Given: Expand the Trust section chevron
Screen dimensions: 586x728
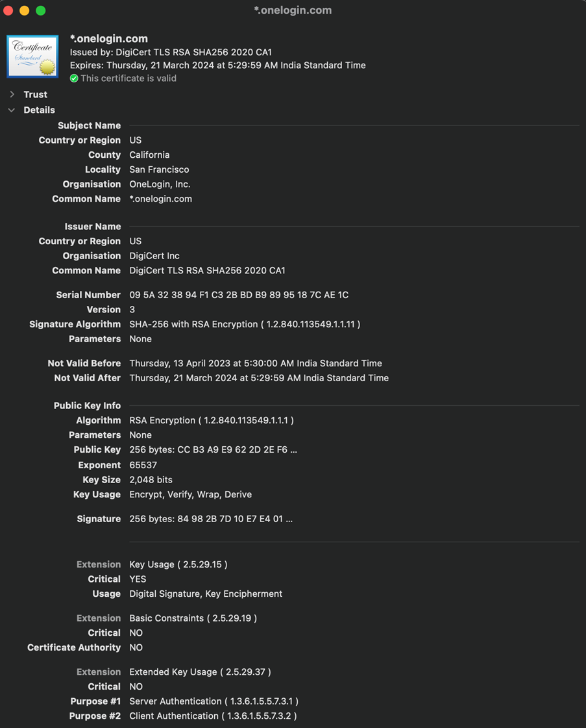Looking at the screenshot, I should (12, 94).
